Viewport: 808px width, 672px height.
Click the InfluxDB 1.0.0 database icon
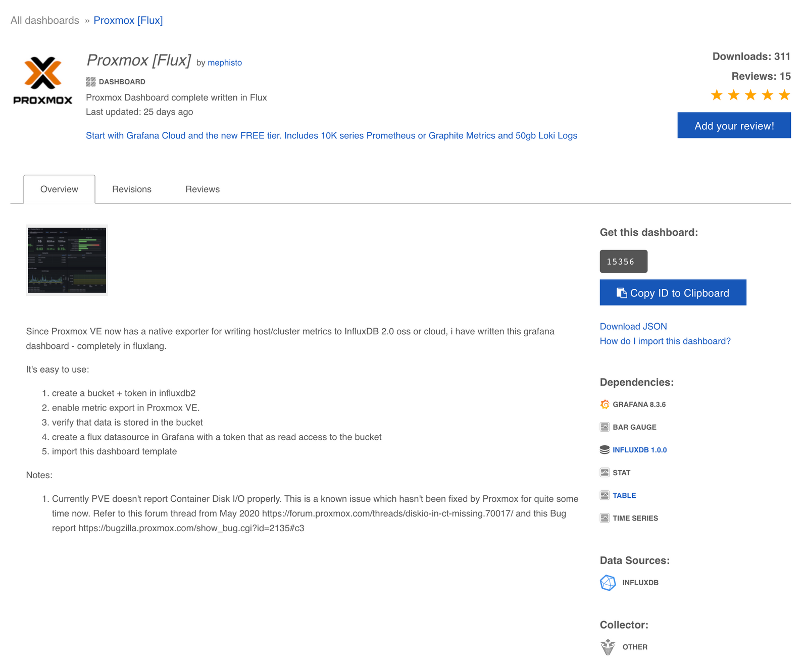click(x=604, y=450)
